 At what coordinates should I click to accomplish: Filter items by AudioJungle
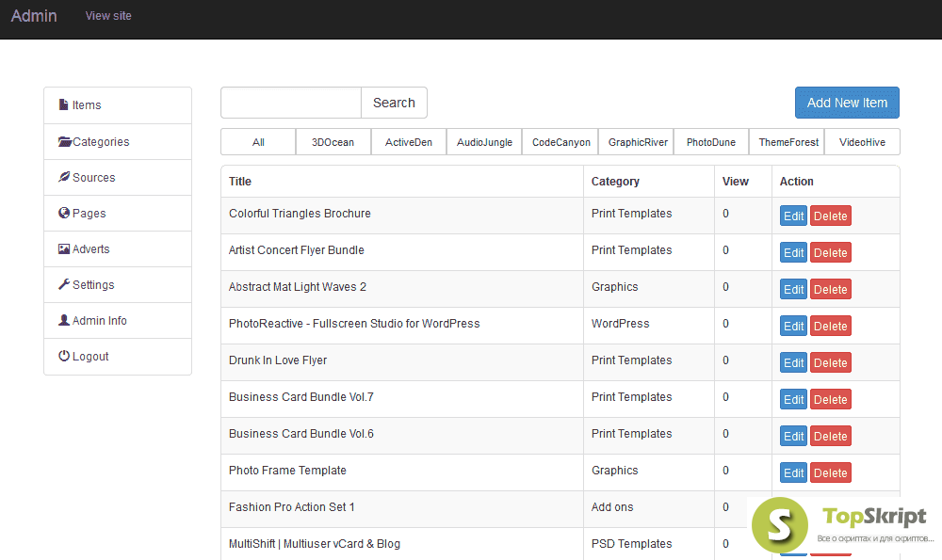click(484, 142)
